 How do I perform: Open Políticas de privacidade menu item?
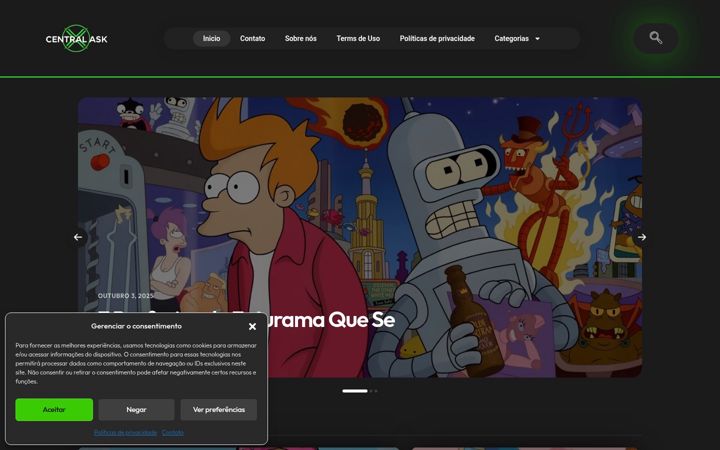point(437,39)
